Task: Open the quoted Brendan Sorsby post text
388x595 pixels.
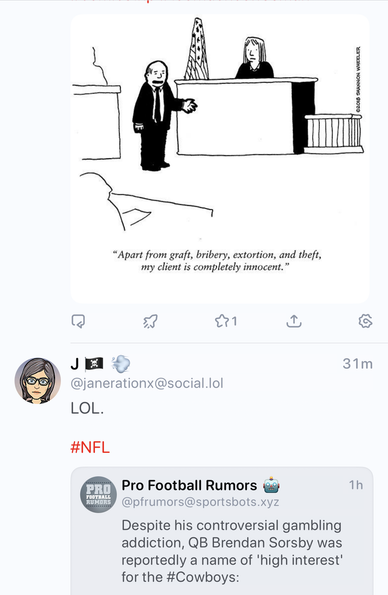Action: [x=232, y=551]
